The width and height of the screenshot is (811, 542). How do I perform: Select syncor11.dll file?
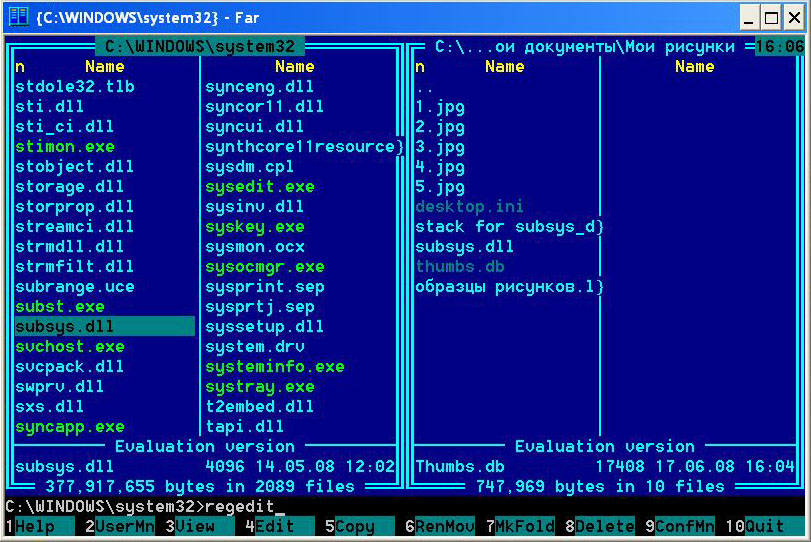point(264,107)
